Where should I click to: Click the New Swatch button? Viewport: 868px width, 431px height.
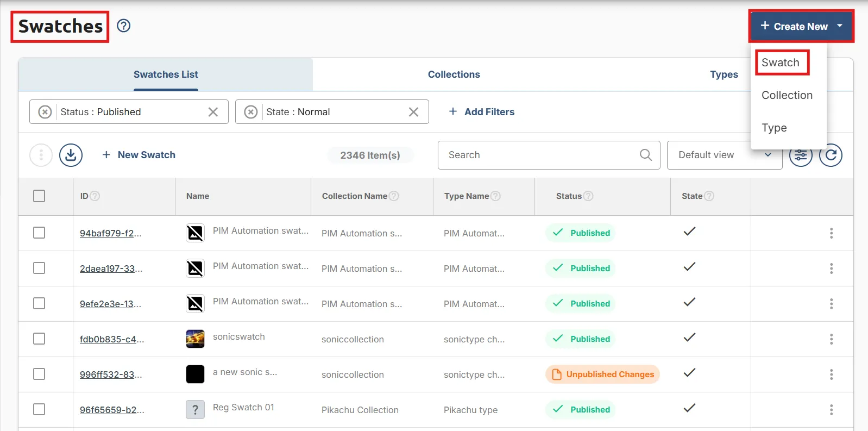[x=139, y=155]
